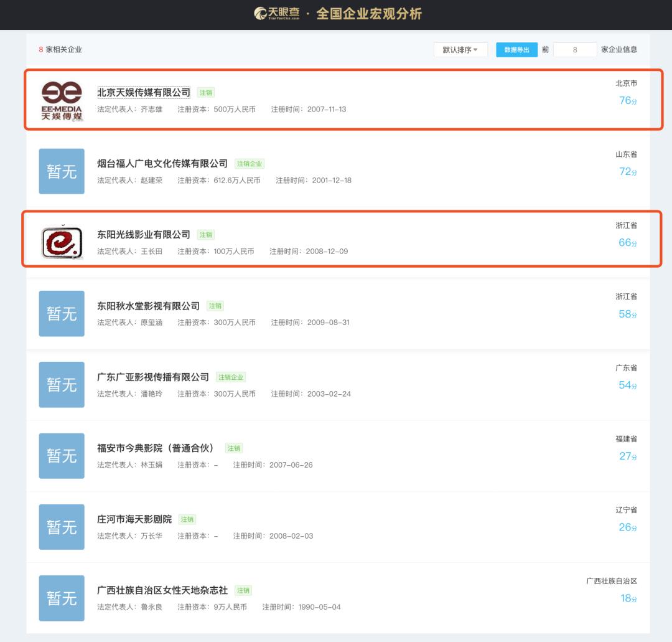Click legal representative 齐志雄
Viewport: 672px width, 642px height.
coord(152,110)
